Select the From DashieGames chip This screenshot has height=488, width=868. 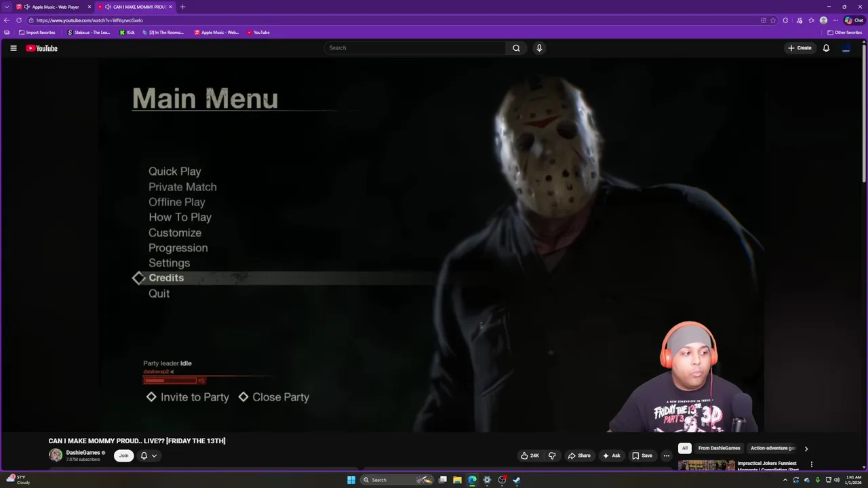(719, 448)
